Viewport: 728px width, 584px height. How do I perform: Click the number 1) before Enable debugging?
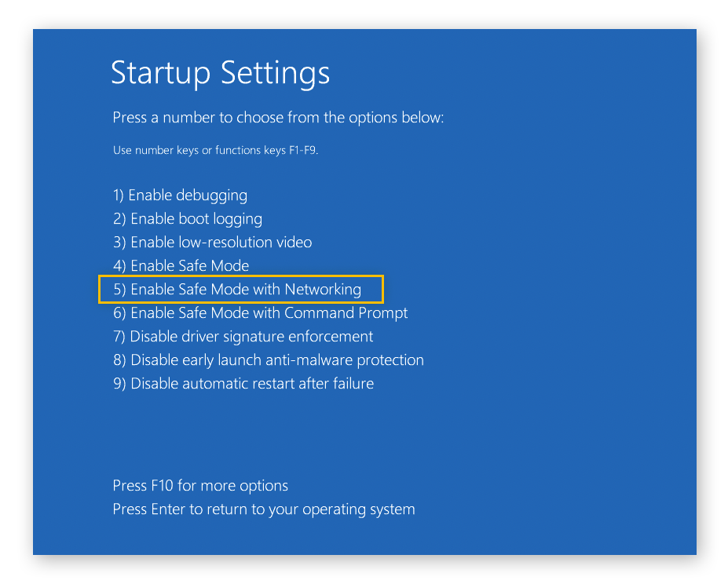pyautogui.click(x=119, y=195)
